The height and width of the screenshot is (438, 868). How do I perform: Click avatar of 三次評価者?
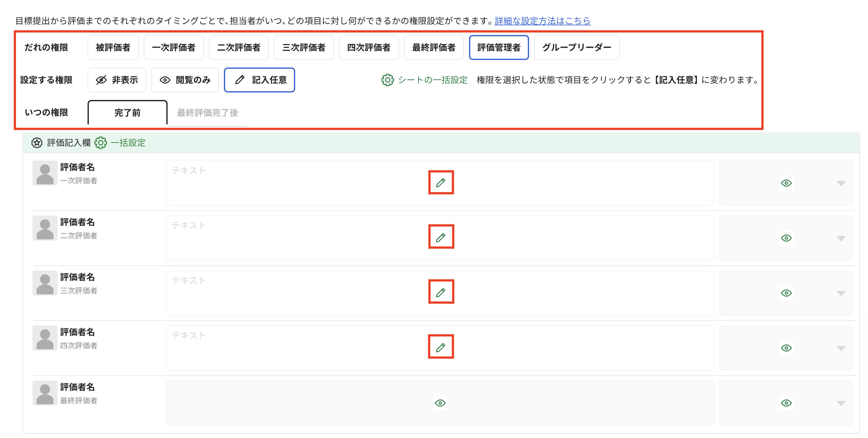pyautogui.click(x=45, y=283)
